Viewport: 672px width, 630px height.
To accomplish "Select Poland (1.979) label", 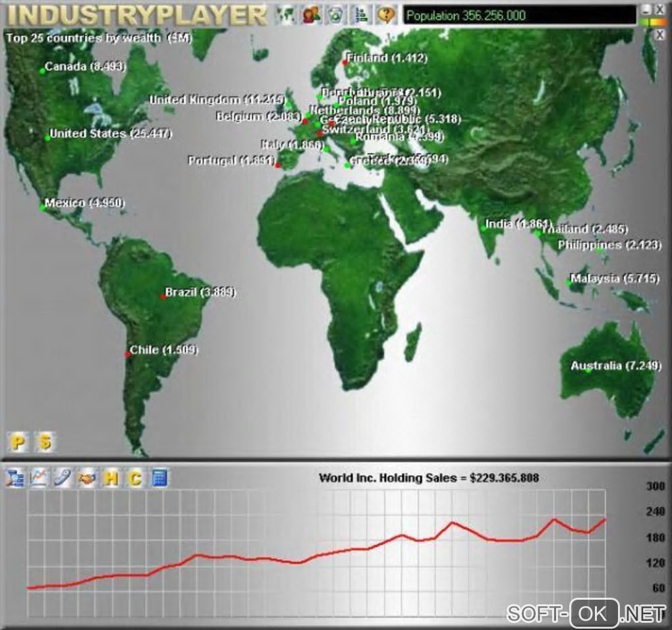I will 377,101.
